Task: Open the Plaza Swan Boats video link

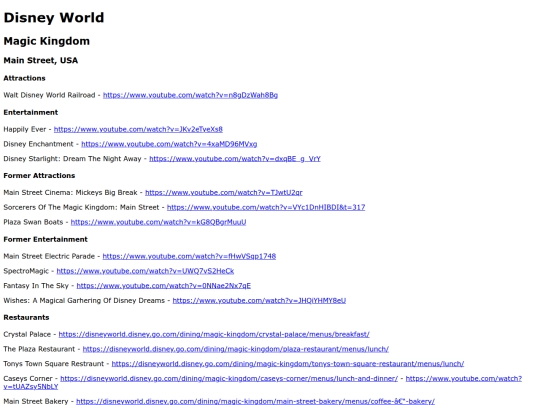Action: [158, 222]
